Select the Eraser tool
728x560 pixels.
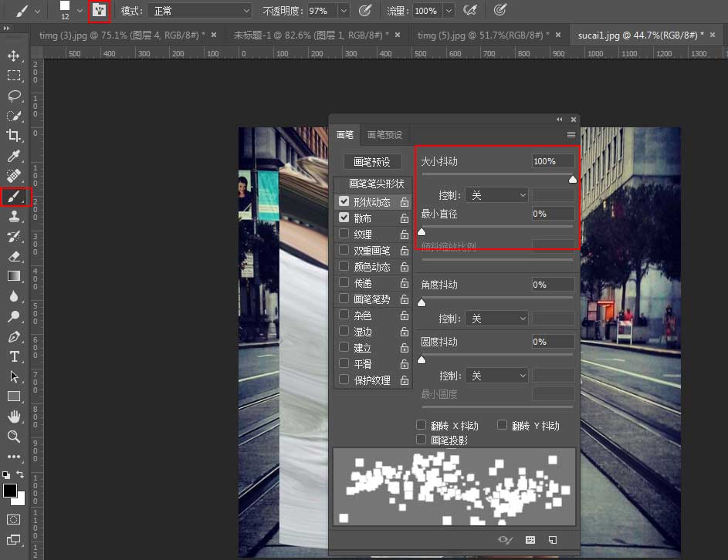[x=14, y=256]
